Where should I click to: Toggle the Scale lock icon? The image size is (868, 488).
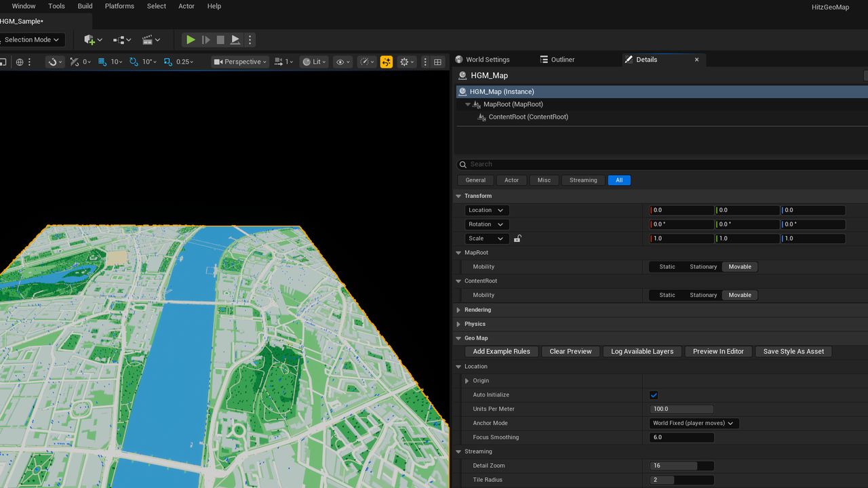click(x=517, y=239)
